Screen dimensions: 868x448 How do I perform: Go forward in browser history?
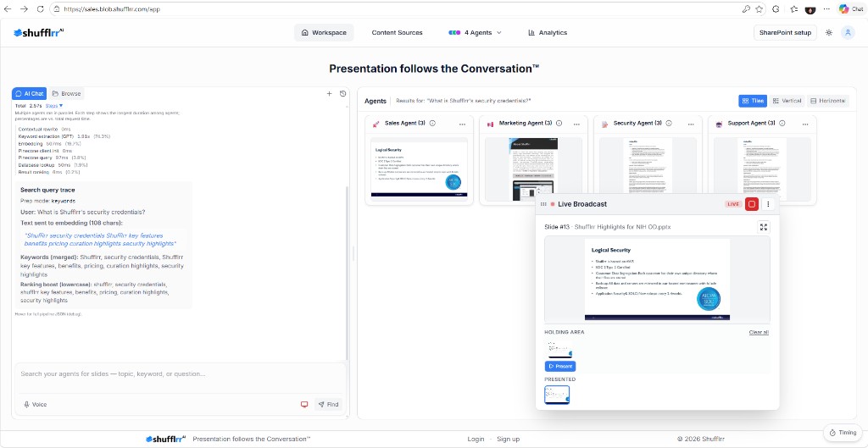coord(24,9)
